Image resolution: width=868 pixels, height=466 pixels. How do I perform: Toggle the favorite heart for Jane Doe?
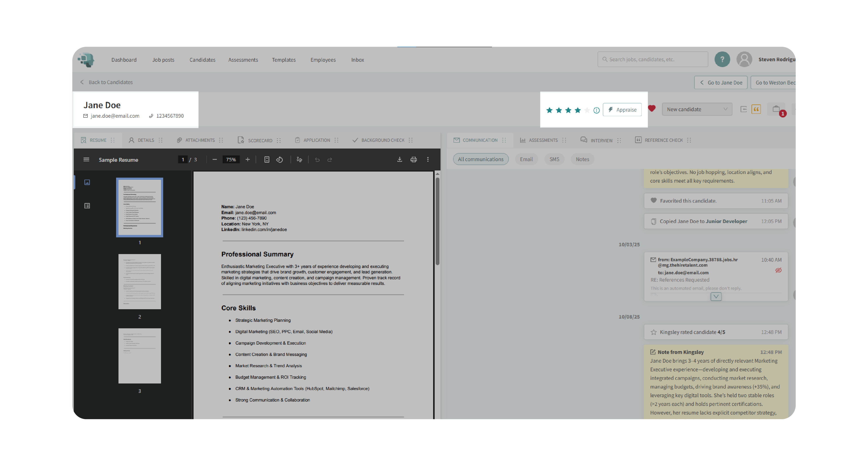pyautogui.click(x=651, y=109)
